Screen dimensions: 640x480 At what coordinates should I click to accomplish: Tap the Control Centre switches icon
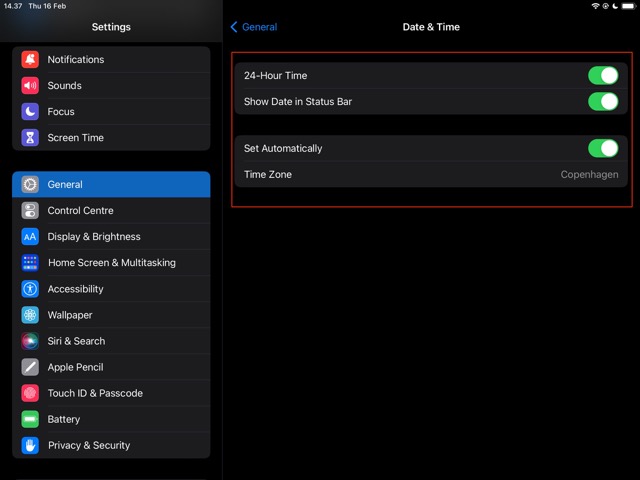30,211
